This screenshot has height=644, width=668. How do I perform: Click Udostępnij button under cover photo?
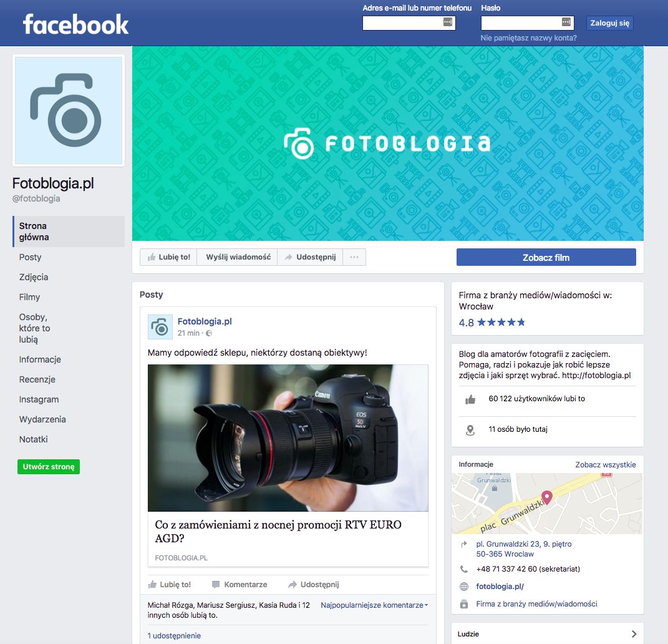tap(311, 257)
